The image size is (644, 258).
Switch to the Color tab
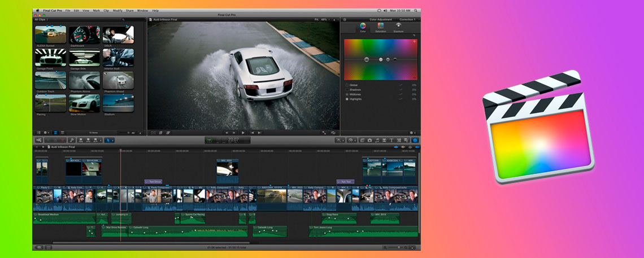[363, 28]
